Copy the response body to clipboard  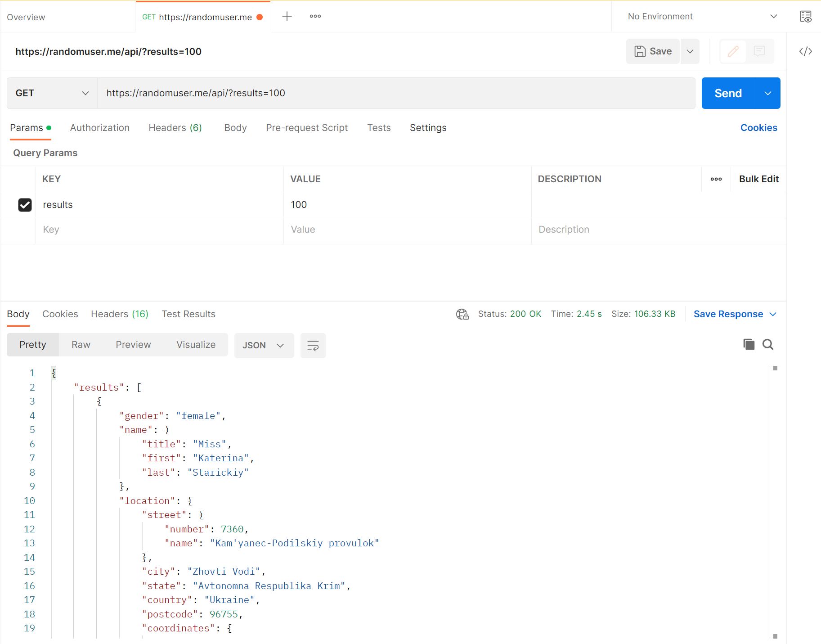[x=749, y=345]
